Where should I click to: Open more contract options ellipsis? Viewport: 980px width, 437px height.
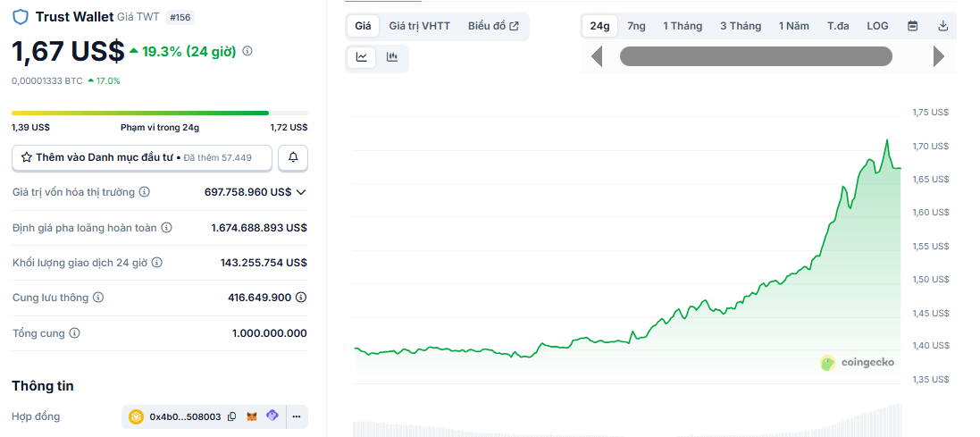(297, 416)
